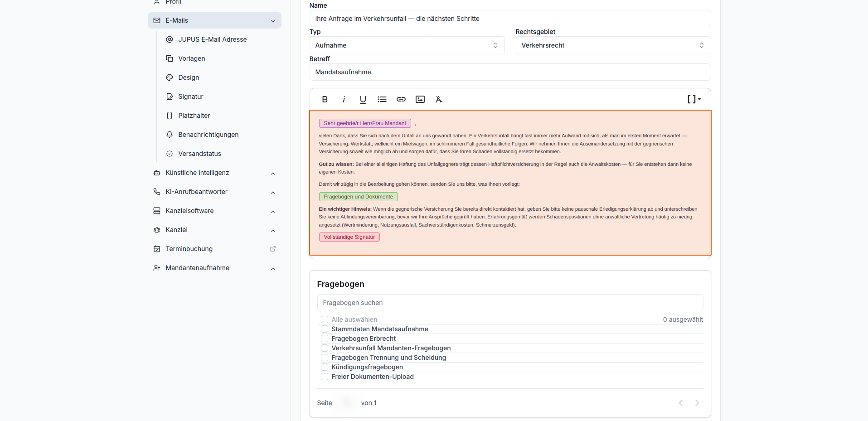
Task: Clear text formatting in the editor
Action: pos(439,99)
